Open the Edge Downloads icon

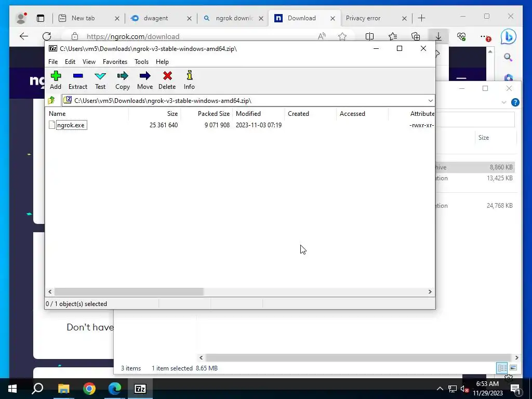click(x=438, y=36)
